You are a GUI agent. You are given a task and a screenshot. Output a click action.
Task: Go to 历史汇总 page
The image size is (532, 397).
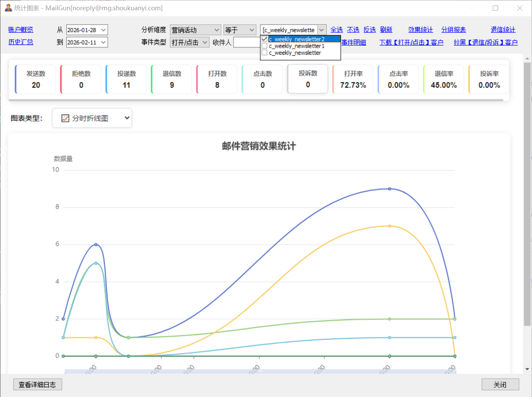(21, 42)
